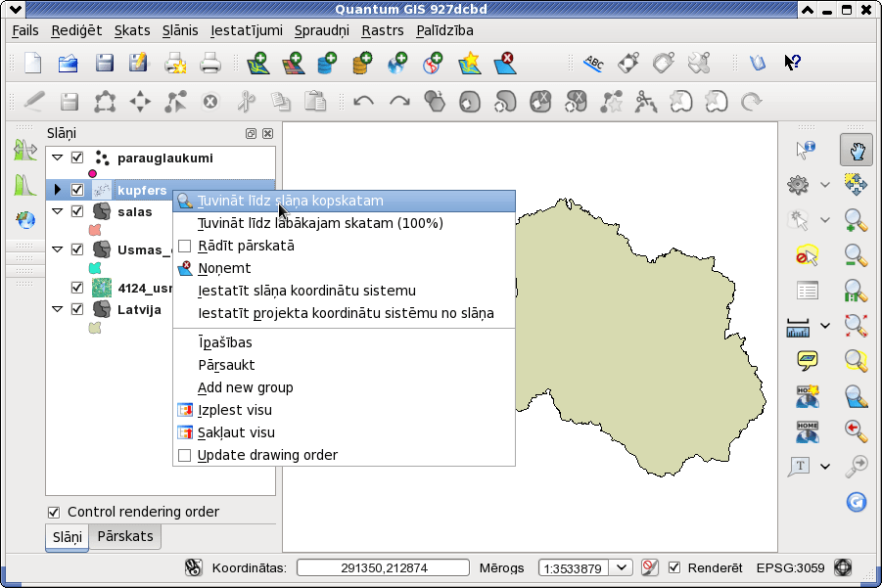Image resolution: width=882 pixels, height=588 pixels.
Task: Toggle the Renderēt checkbox
Action: point(673,567)
